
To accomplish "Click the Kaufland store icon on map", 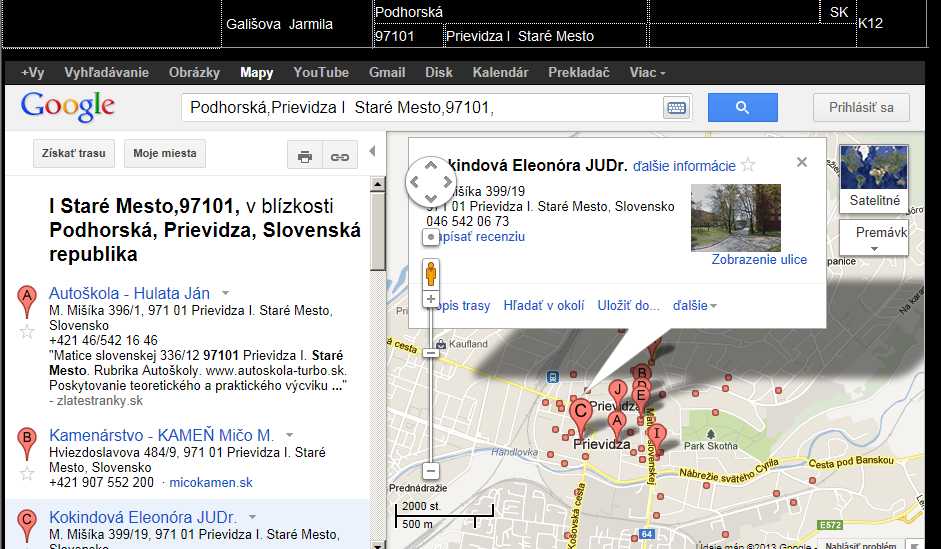I will (441, 344).
